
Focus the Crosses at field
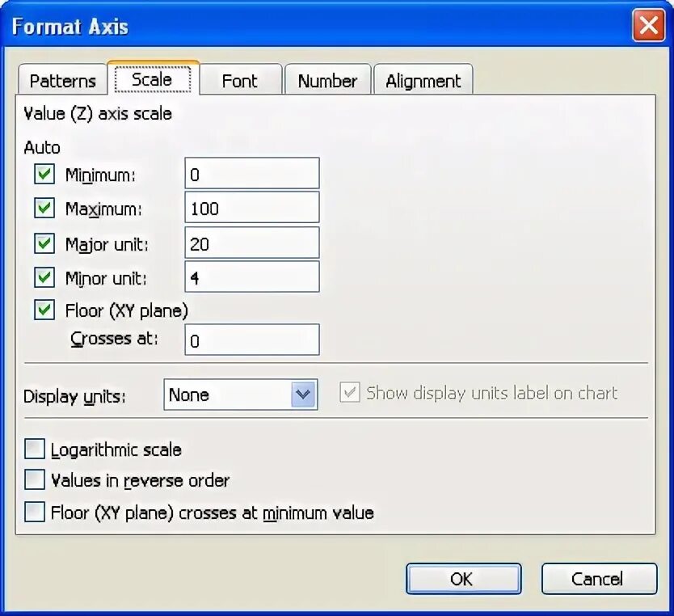[252, 340]
